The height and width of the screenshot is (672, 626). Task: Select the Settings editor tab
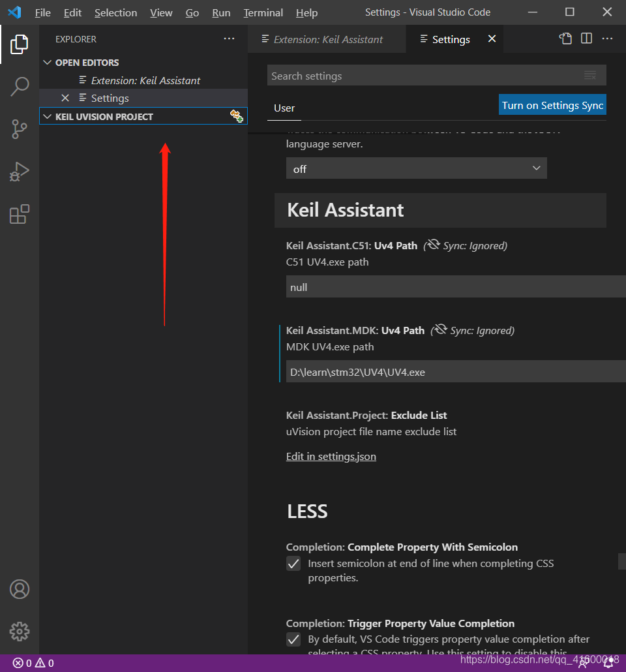pos(451,39)
